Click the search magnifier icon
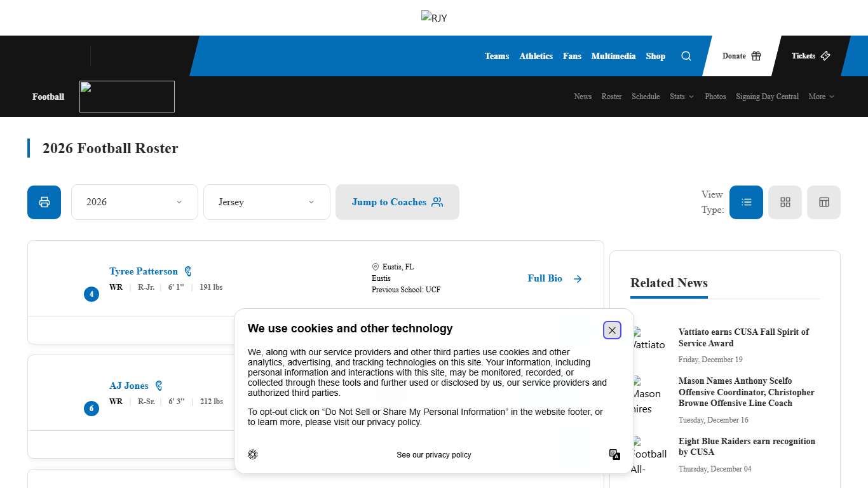868x488 pixels. 686,56
